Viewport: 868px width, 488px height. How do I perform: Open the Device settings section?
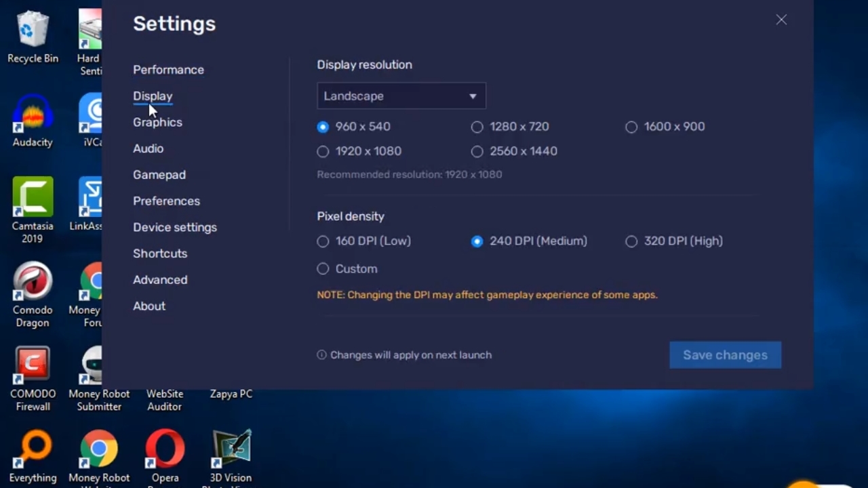pyautogui.click(x=175, y=228)
